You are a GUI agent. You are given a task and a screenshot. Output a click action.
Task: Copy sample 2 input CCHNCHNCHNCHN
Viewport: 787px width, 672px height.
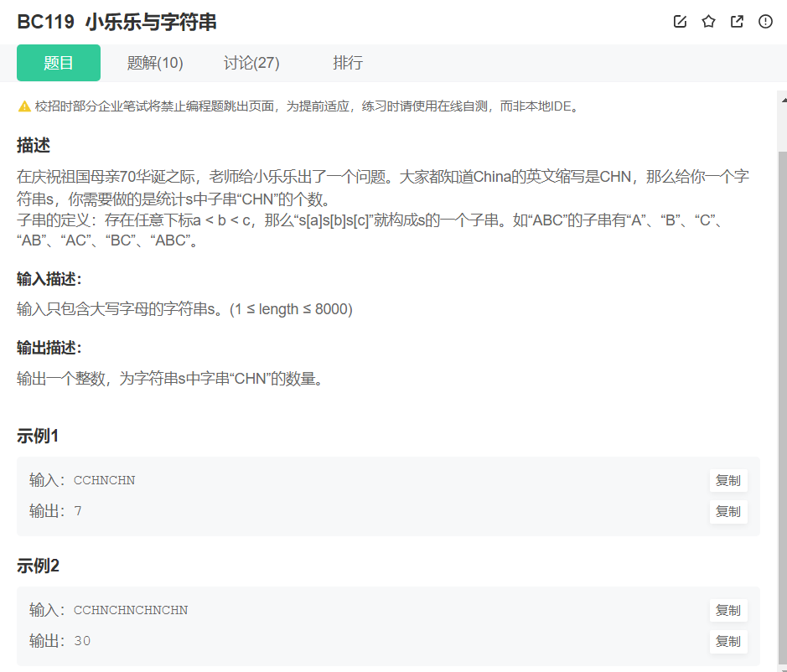click(727, 610)
